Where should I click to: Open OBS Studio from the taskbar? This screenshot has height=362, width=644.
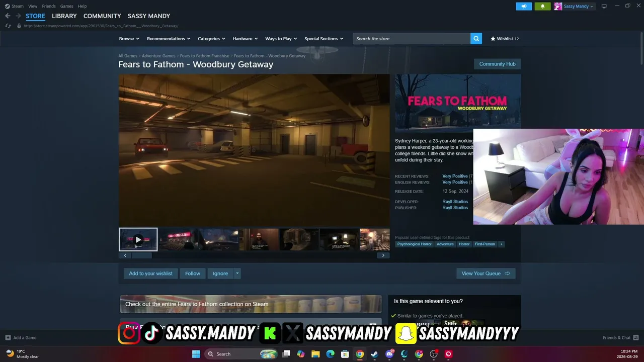pyautogui.click(x=434, y=354)
